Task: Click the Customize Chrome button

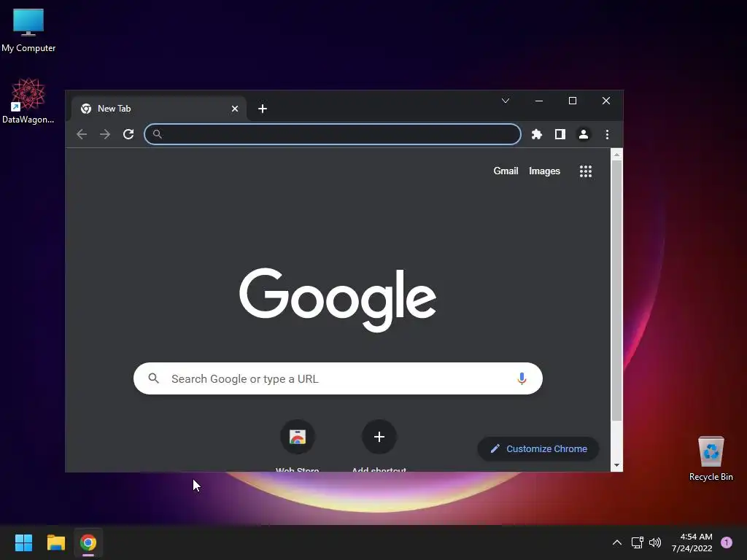Action: [x=538, y=448]
